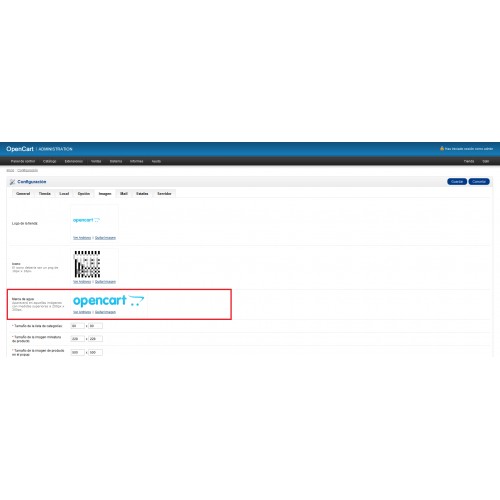
Task: Click the large opencart watermark image
Action: [x=108, y=300]
